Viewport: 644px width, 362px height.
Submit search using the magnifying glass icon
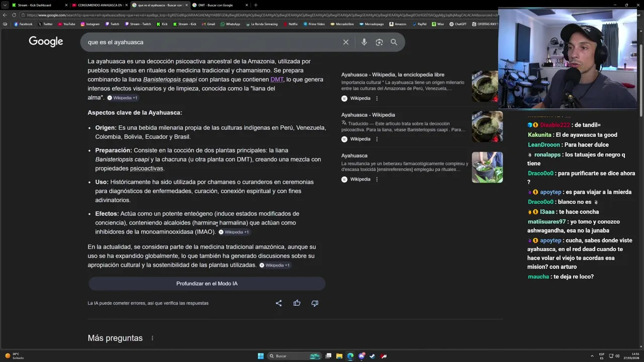(x=394, y=42)
